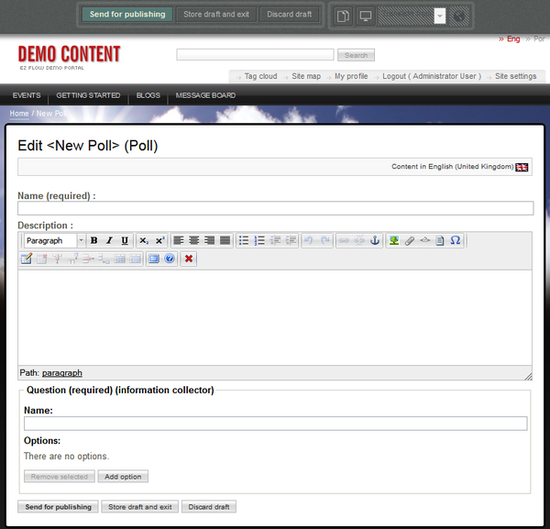Viewport: 550px width, 529px height.
Task: Open the Paragraph format dropdown
Action: click(x=55, y=241)
